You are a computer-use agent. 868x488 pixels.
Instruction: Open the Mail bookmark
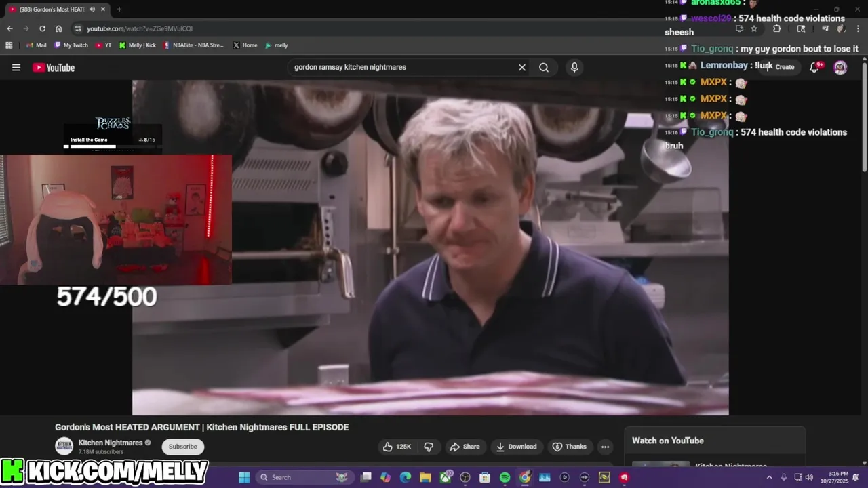coord(36,45)
